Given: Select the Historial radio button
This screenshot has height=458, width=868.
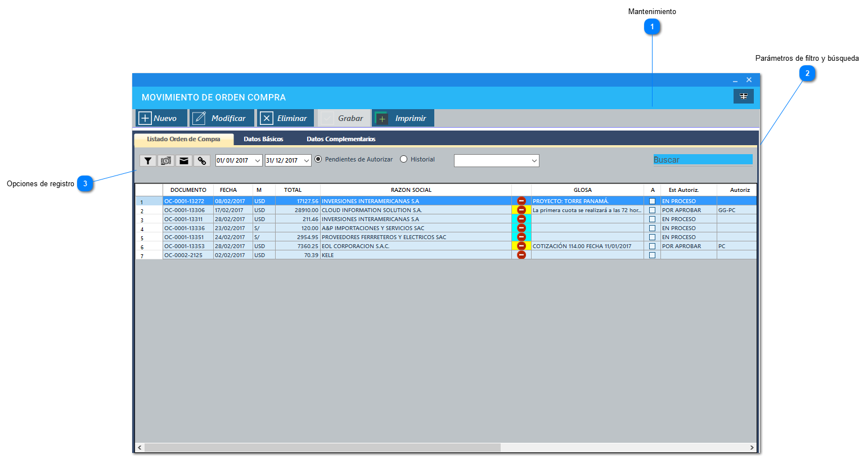Looking at the screenshot, I should [x=403, y=159].
